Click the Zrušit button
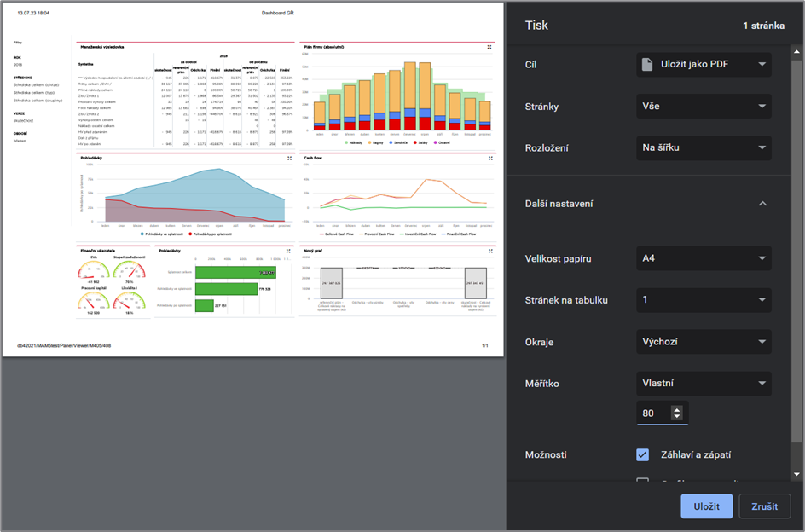The width and height of the screenshot is (805, 532). click(764, 506)
